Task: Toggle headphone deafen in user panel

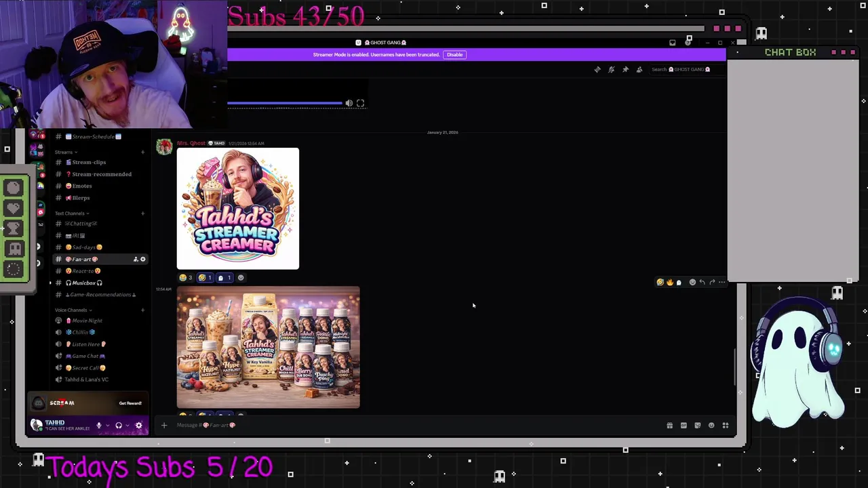Action: click(x=119, y=426)
